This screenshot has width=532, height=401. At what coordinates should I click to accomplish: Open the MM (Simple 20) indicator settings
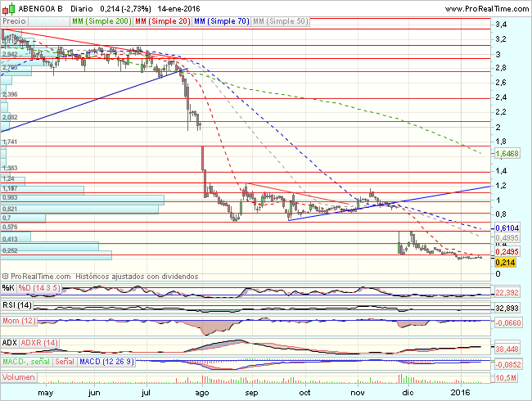(163, 21)
